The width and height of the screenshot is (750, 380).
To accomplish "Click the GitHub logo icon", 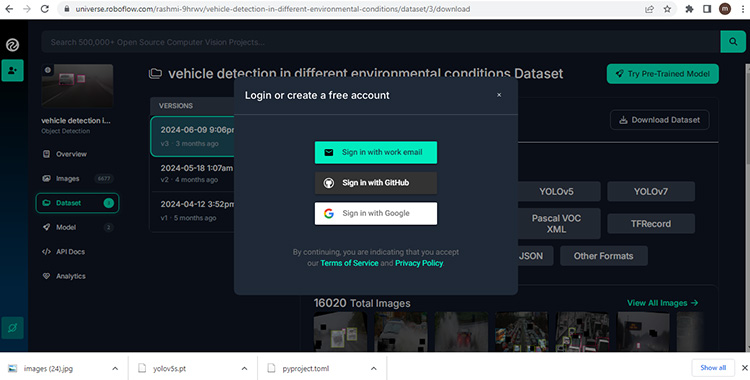I will 329,183.
